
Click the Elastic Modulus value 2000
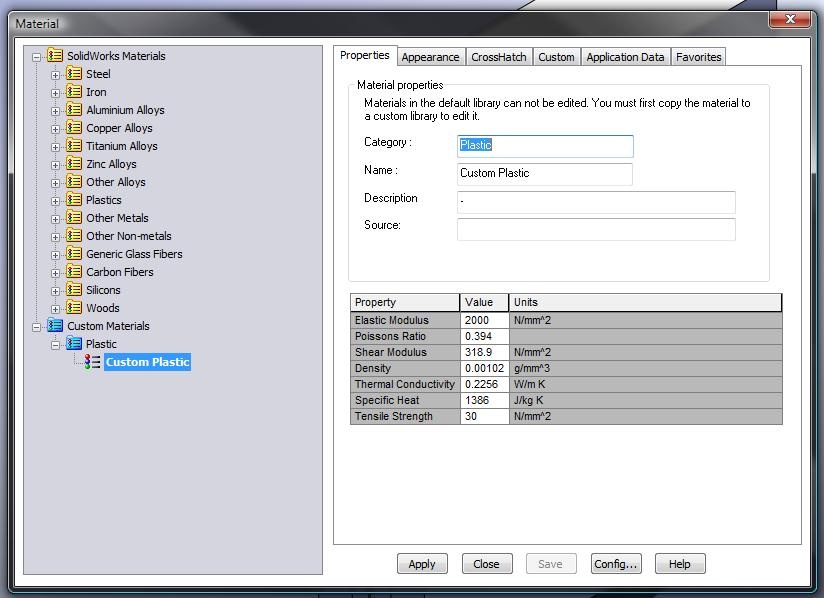484,320
